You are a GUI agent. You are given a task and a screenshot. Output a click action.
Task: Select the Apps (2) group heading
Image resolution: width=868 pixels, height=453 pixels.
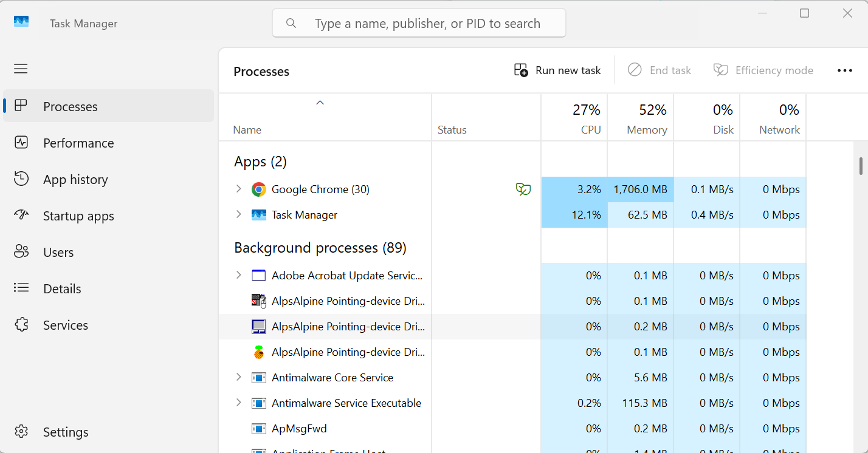[260, 162]
